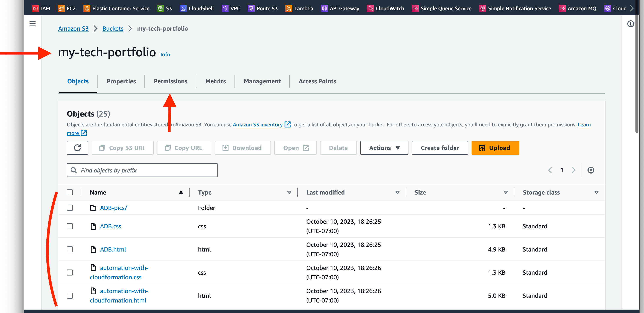Open table preferences gear icon
This screenshot has height=313, width=644.
[x=591, y=170]
